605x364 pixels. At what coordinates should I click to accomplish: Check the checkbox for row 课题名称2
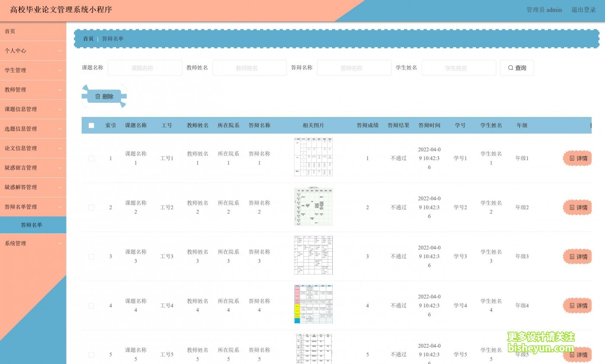(x=91, y=208)
